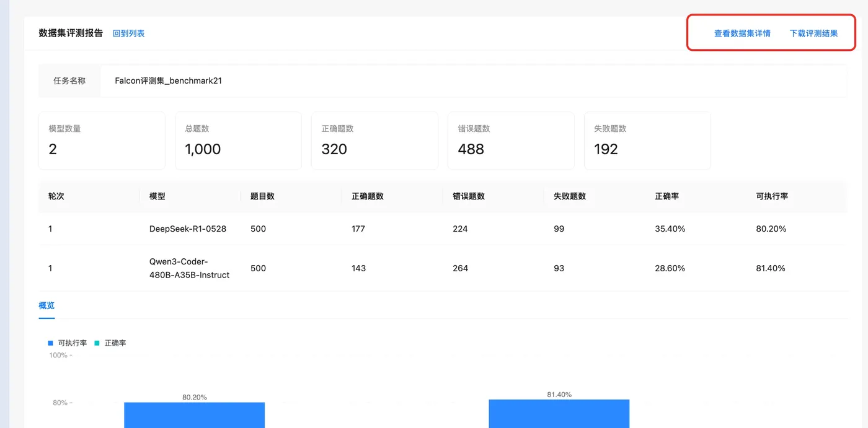Click the 正确率 column header
868x428 pixels.
click(x=667, y=196)
